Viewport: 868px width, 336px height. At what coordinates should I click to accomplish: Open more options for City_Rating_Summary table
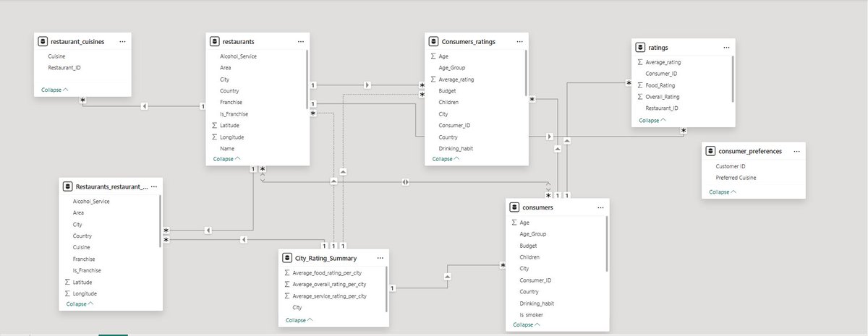point(380,258)
